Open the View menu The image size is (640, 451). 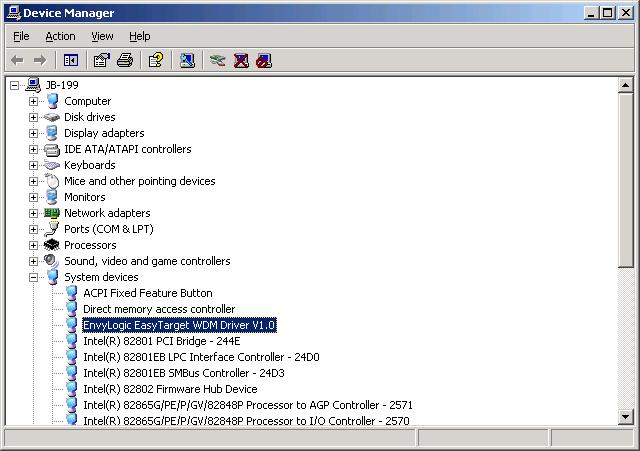(x=102, y=36)
